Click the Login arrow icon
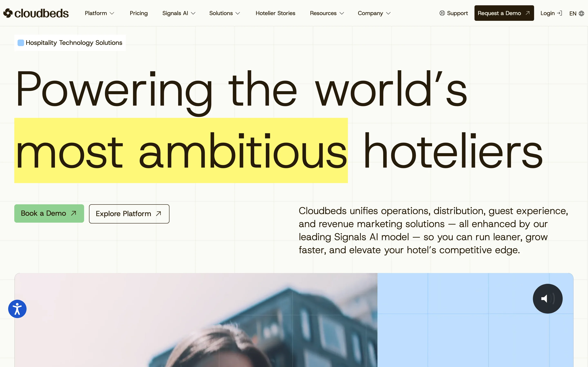588x367 pixels. (x=560, y=13)
